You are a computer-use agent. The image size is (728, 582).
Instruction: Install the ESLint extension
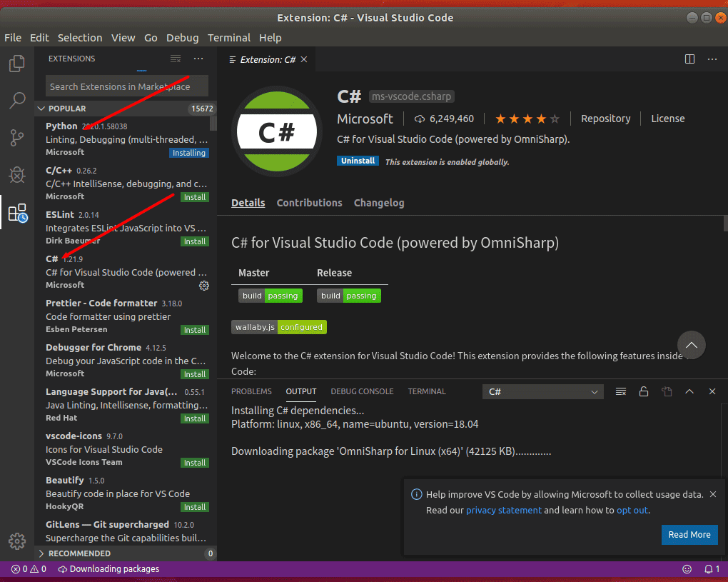(x=195, y=241)
